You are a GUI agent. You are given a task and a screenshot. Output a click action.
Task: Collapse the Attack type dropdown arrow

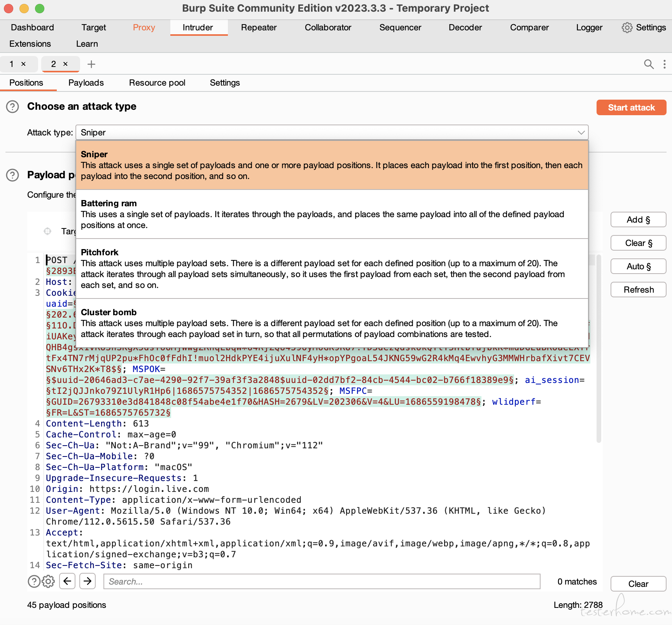click(581, 133)
